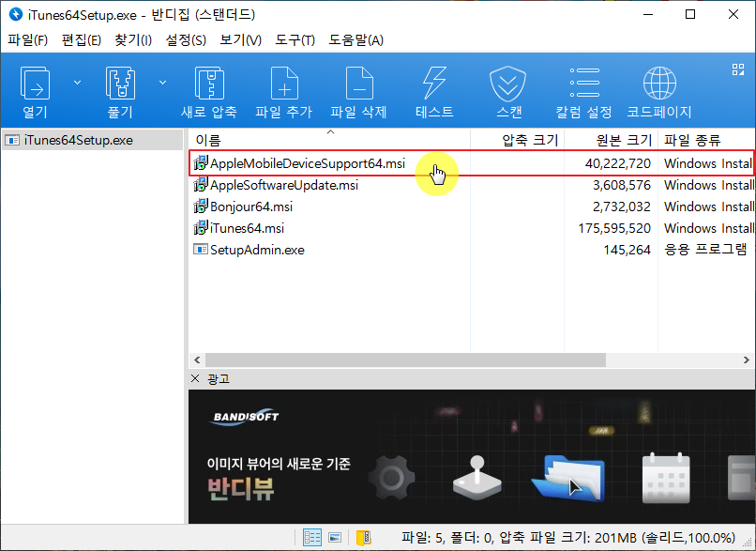This screenshot has height=551, width=756.
Task: Click the gear icon in ad banner
Action: (391, 478)
